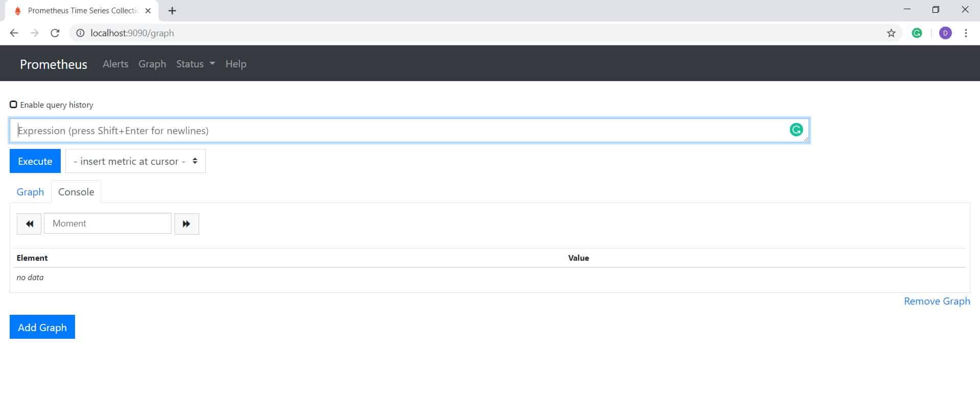Click the 'no data' table row
This screenshot has width=980, height=401.
pyautogui.click(x=490, y=278)
